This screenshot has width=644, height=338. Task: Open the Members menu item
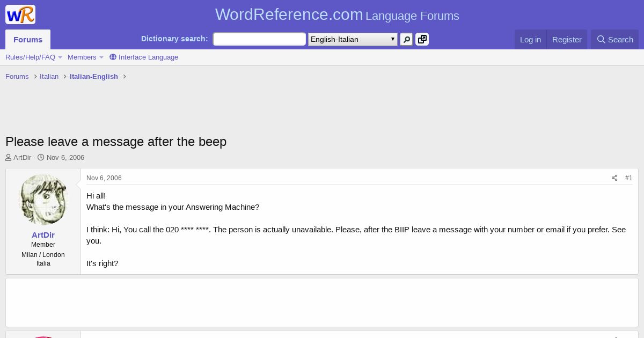click(82, 57)
